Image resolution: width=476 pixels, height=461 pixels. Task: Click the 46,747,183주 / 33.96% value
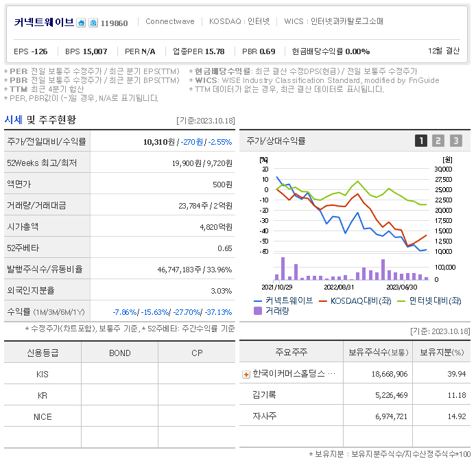coord(195,270)
